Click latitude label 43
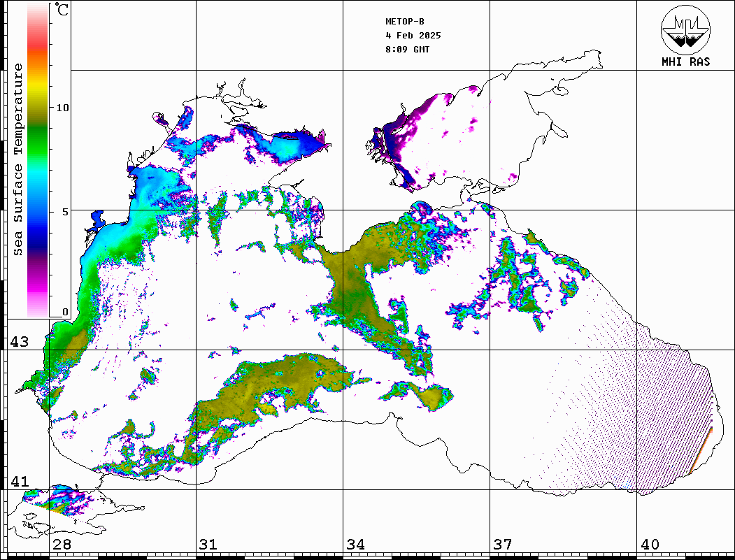 coord(20,342)
